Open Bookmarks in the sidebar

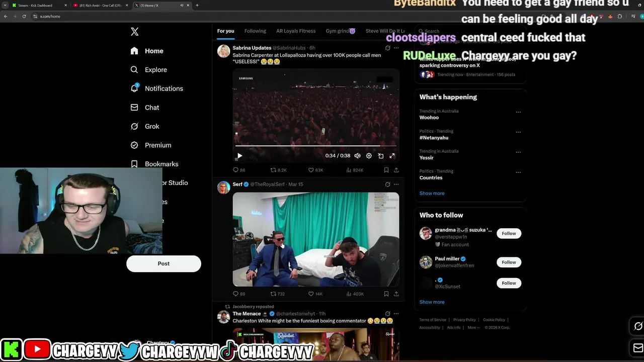click(154, 164)
